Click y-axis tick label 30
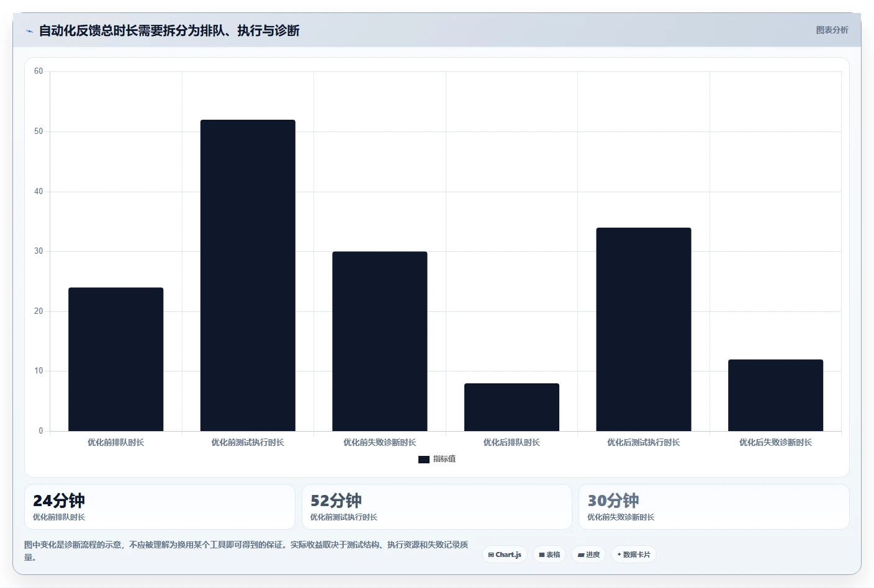Viewport: 874px width, 588px height. 38,251
